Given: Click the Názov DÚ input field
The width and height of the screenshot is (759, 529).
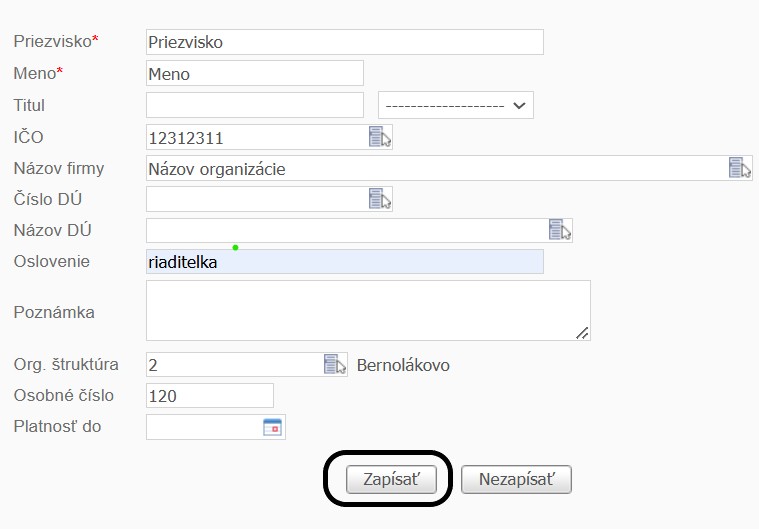Looking at the screenshot, I should 345,230.
